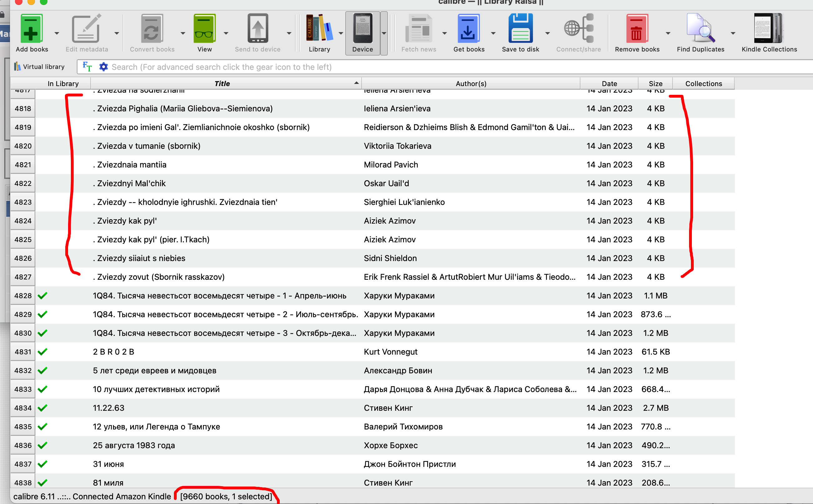The width and height of the screenshot is (813, 504).
Task: Open advanced search gear icon
Action: pyautogui.click(x=104, y=67)
